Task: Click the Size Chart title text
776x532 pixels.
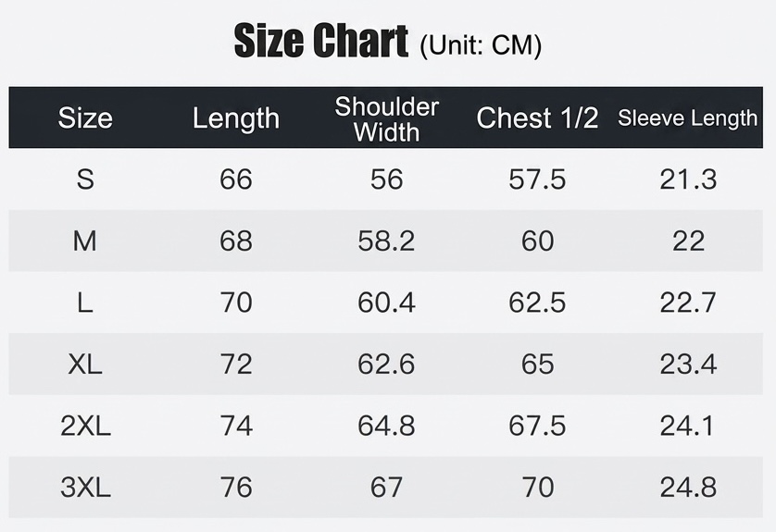Action: (320, 41)
